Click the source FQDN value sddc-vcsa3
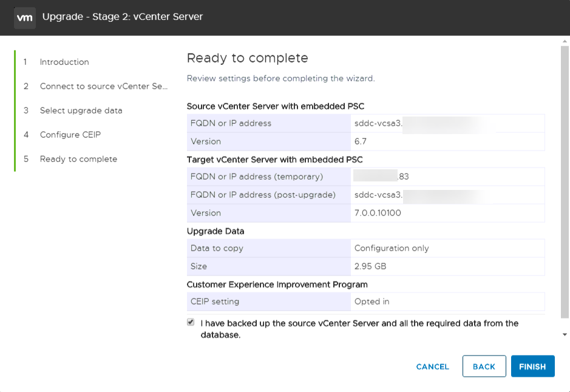Image resolution: width=570 pixels, height=392 pixels. pos(378,123)
